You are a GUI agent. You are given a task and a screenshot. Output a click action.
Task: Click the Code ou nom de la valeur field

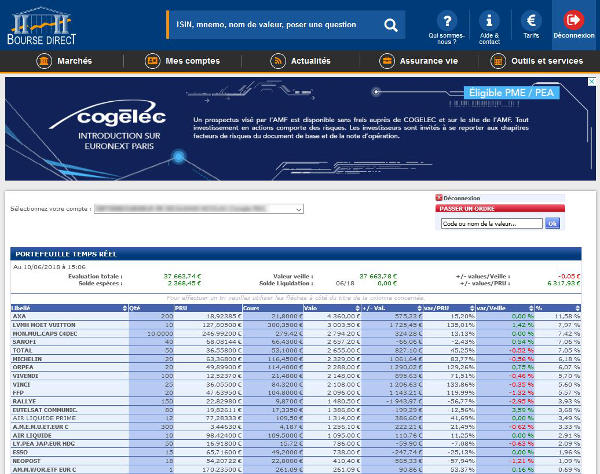pyautogui.click(x=492, y=223)
